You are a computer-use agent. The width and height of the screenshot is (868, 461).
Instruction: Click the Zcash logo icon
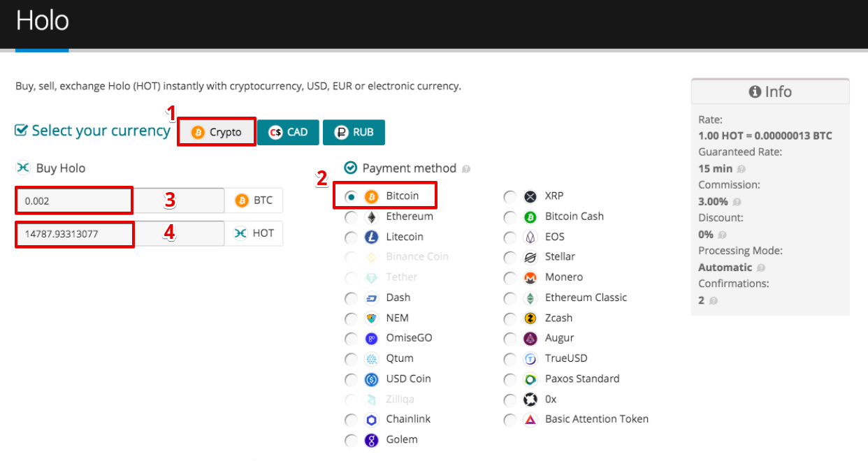click(x=530, y=319)
